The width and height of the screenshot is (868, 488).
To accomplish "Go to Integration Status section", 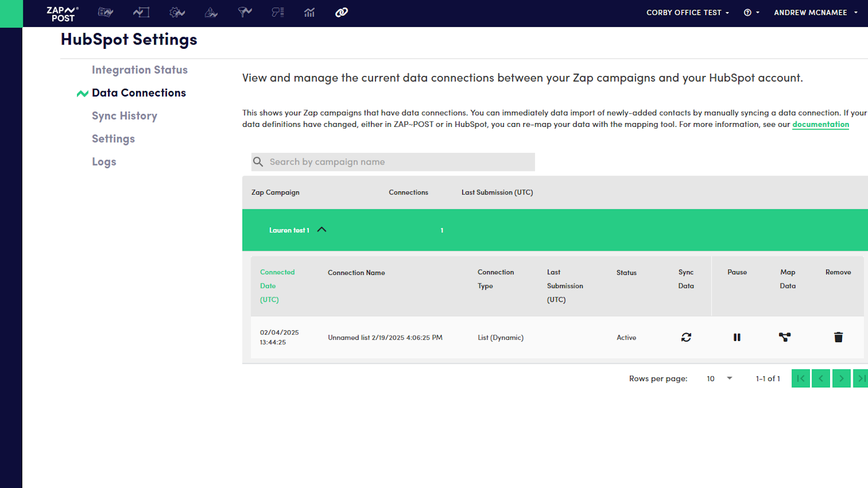I will (x=139, y=70).
